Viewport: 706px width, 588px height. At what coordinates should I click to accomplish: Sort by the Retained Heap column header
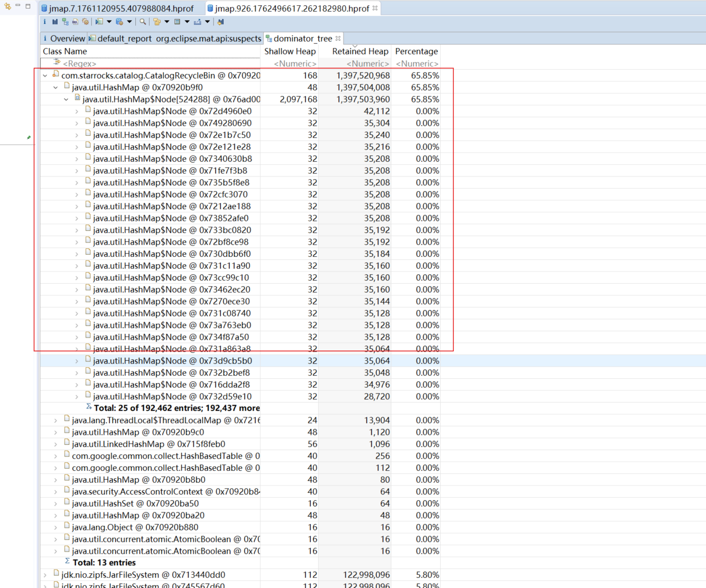[x=360, y=51]
